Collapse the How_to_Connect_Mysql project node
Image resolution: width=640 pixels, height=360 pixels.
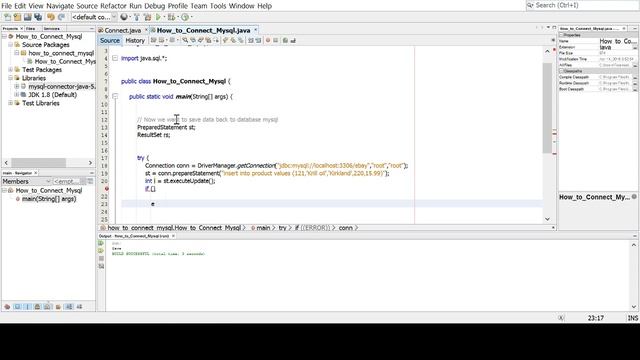coord(4,36)
